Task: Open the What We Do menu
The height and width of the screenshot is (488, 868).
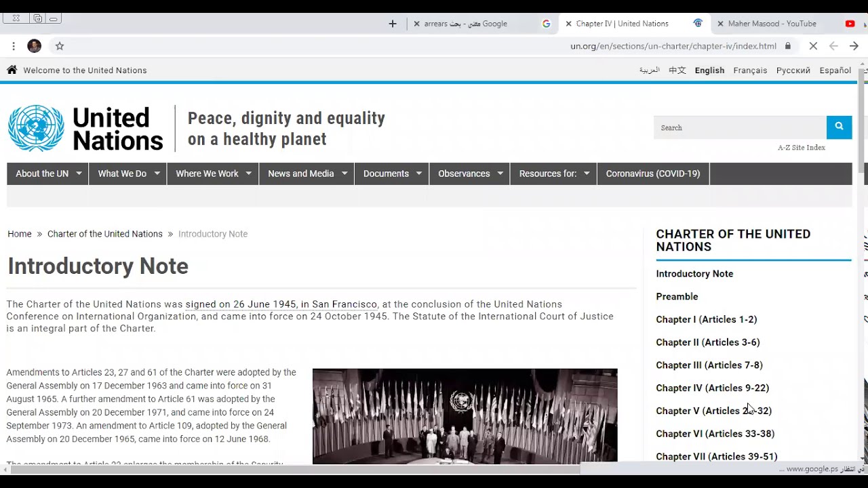Action: point(122,174)
